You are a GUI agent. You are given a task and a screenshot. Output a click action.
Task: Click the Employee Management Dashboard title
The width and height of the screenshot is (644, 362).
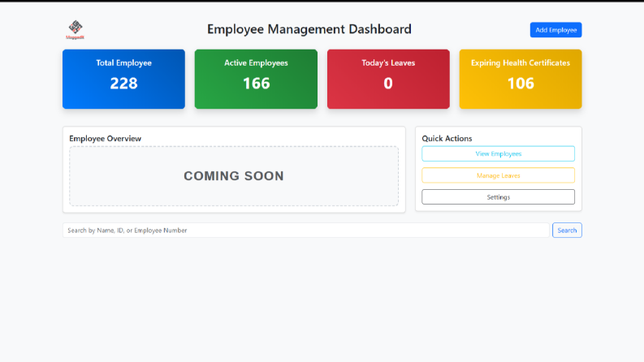point(309,29)
